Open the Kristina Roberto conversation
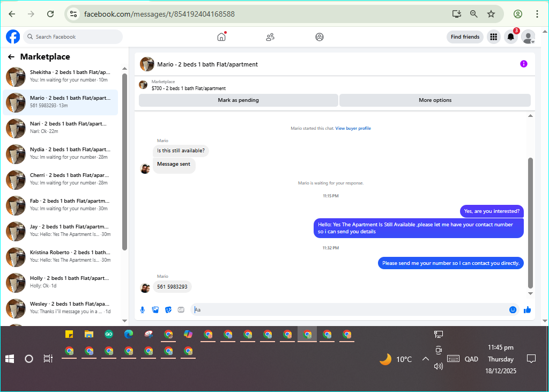 click(x=60, y=257)
